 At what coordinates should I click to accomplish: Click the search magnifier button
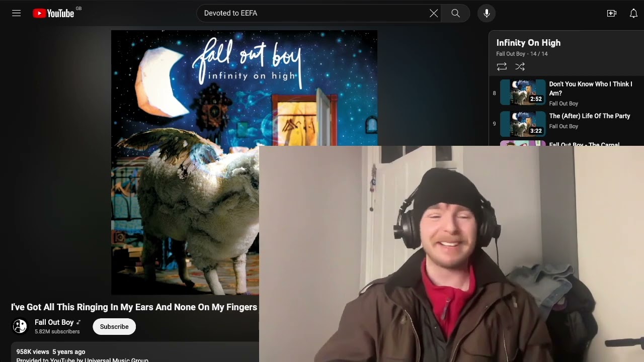455,13
